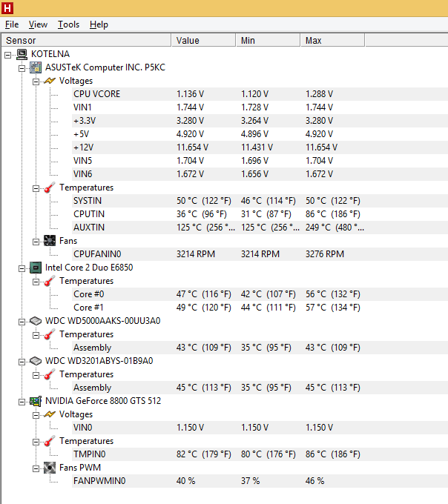Click the 82 °C TMPIN0 current value
This screenshot has width=448, height=504.
pos(203,454)
